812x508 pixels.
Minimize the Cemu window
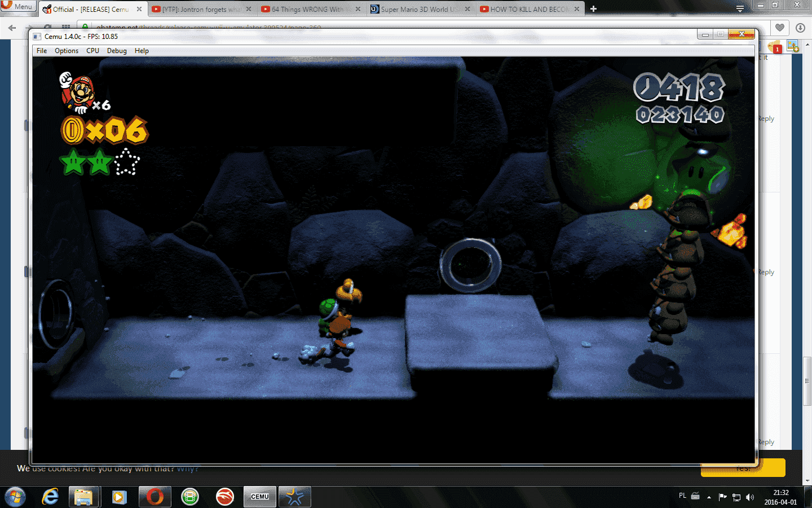coord(705,34)
